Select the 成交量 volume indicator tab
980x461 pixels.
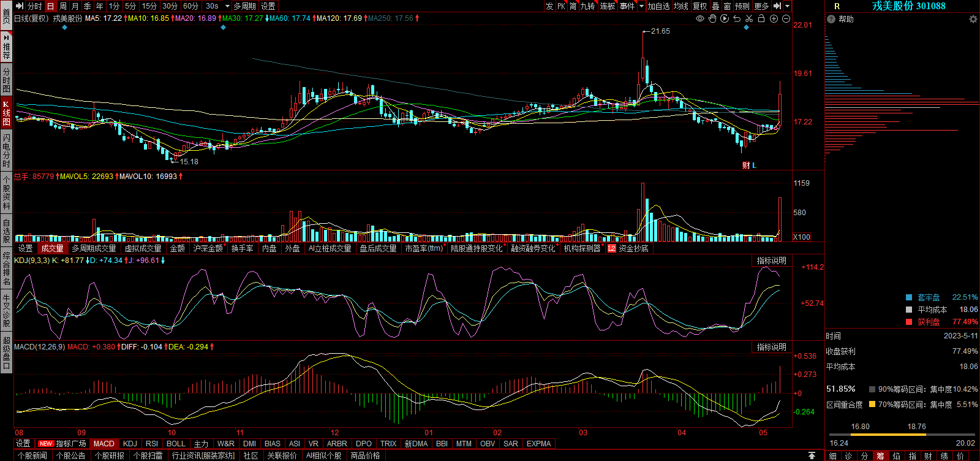pos(52,248)
